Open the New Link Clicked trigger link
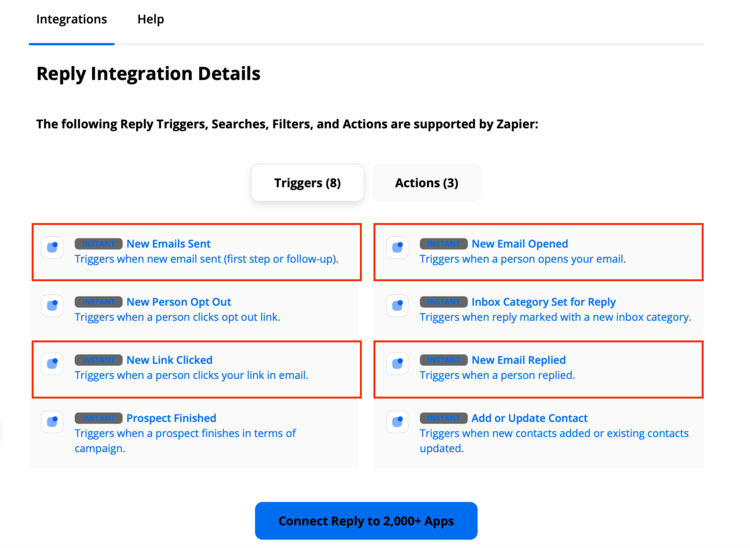Viewport: 750px width, 548px height. (x=169, y=360)
